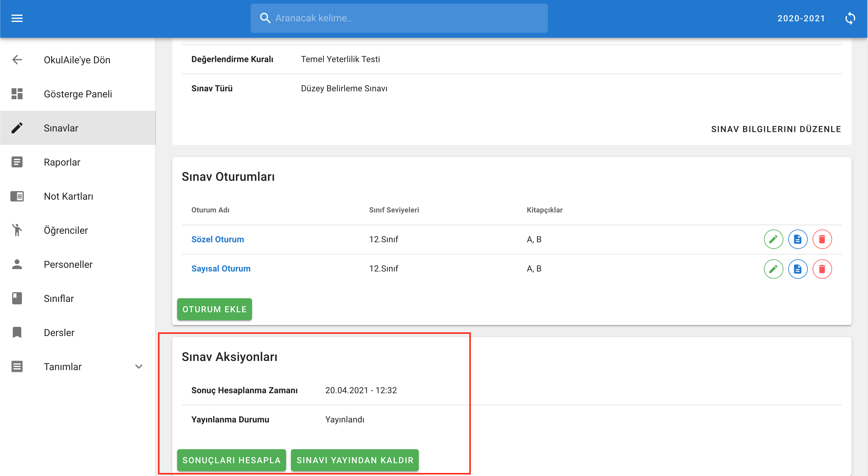Click the Oturum Adı column header

210,210
